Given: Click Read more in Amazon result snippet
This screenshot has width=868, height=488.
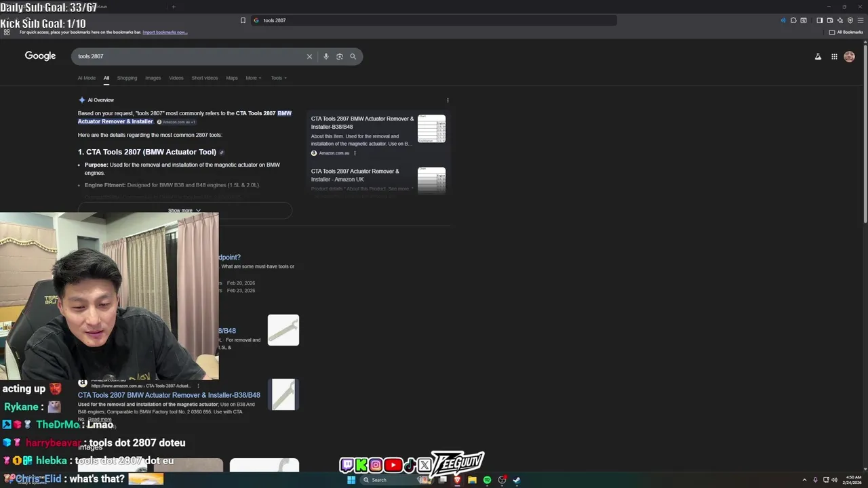Looking at the screenshot, I should pos(99,420).
